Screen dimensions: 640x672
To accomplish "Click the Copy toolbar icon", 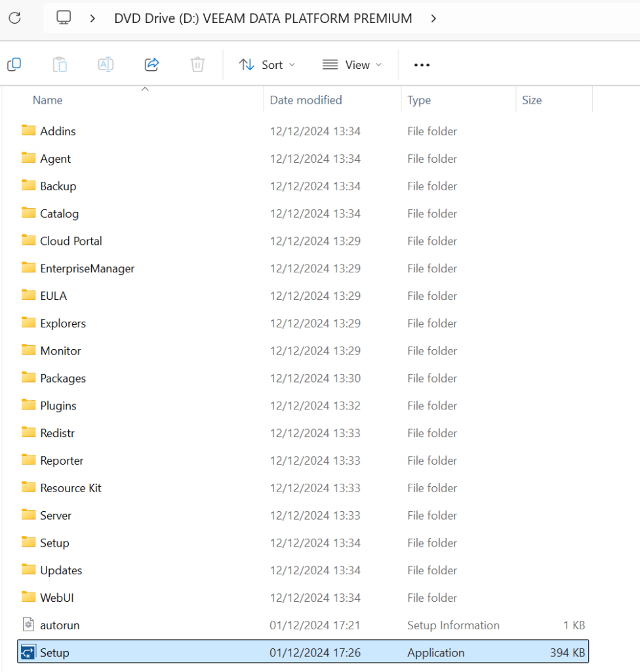I will point(14,65).
